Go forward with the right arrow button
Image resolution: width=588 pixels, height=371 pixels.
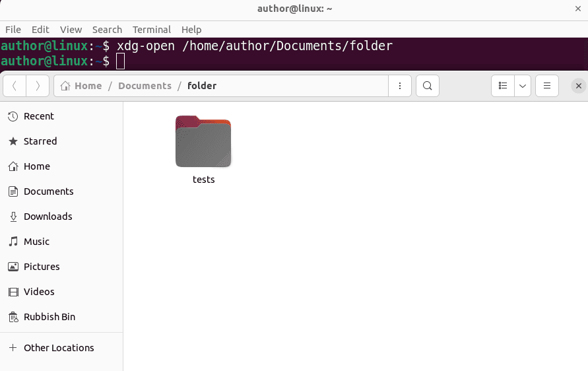[38, 86]
